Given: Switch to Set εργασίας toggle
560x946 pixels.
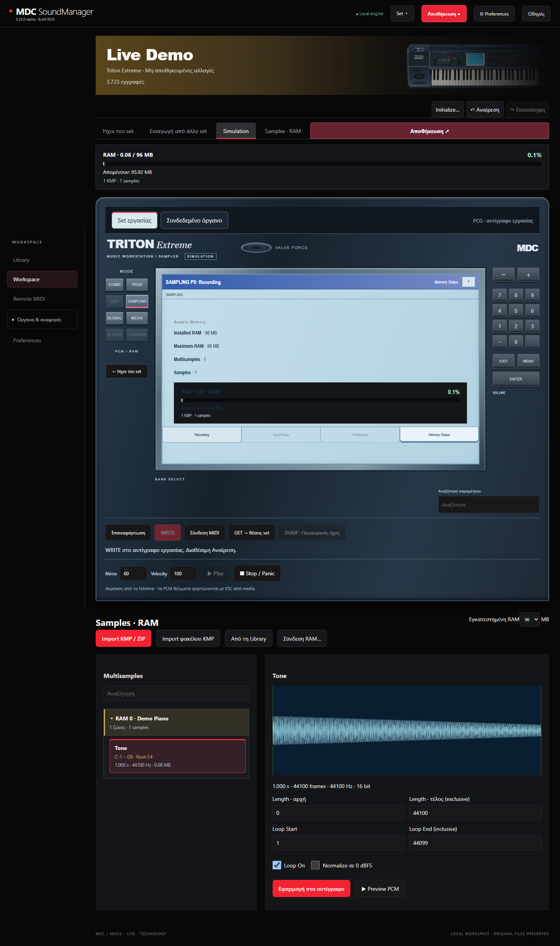Looking at the screenshot, I should tap(135, 221).
